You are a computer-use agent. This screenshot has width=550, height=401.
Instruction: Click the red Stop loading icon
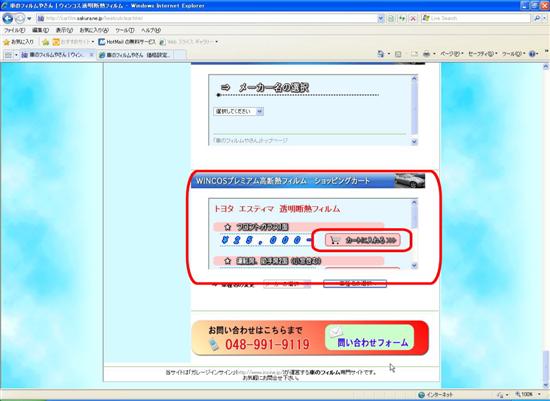click(413, 18)
